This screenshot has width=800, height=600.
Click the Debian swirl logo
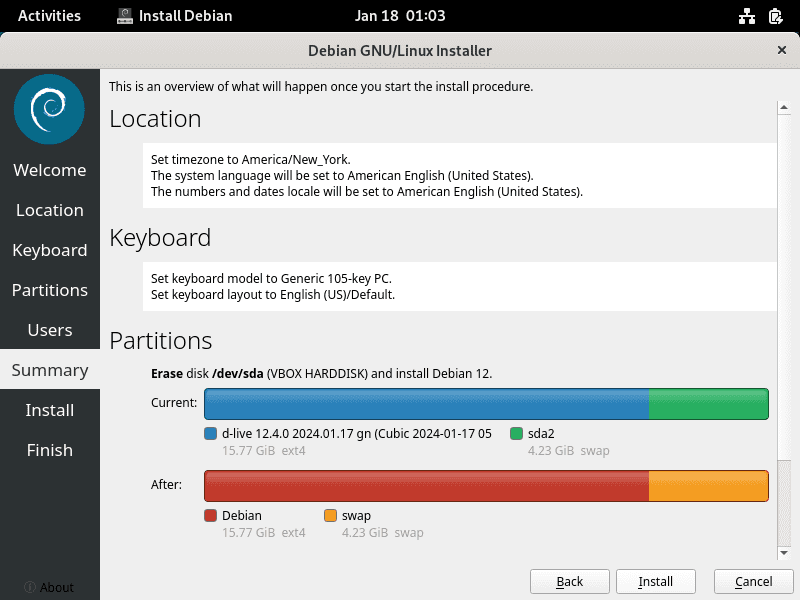(49, 109)
